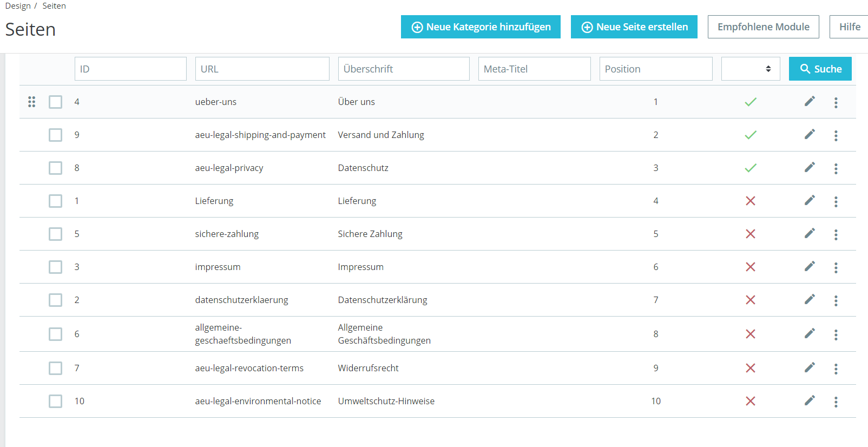The width and height of the screenshot is (868, 447).
Task: Click Neue Seite erstellen button
Action: tap(634, 27)
